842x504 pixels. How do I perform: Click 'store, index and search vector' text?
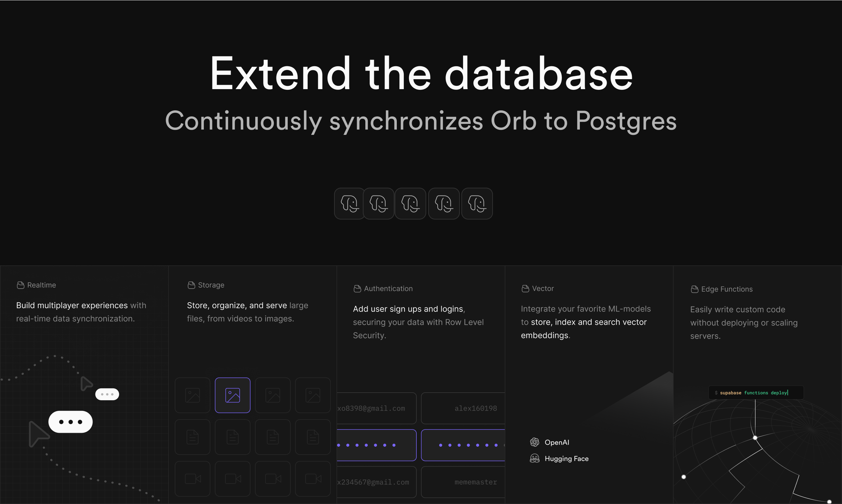589,322
